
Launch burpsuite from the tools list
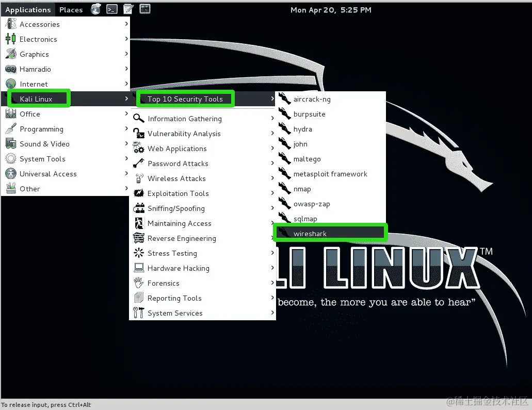[330, 114]
